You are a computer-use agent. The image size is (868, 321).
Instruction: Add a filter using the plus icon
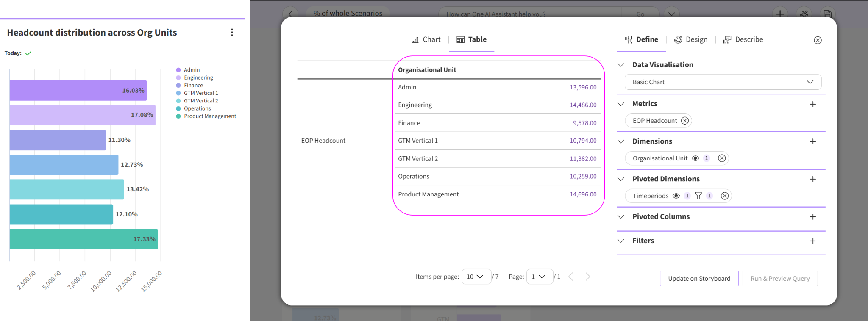coord(812,241)
